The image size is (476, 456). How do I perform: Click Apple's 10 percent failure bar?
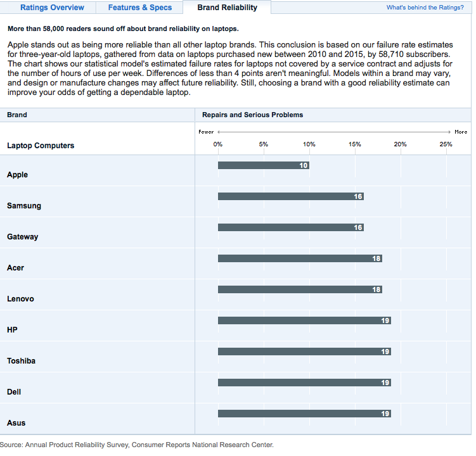pos(264,165)
